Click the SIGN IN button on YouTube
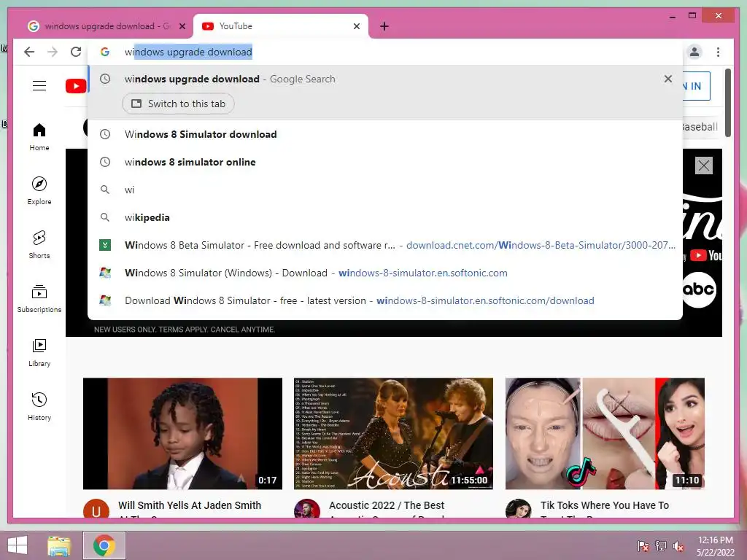The height and width of the screenshot is (560, 747). 697,86
